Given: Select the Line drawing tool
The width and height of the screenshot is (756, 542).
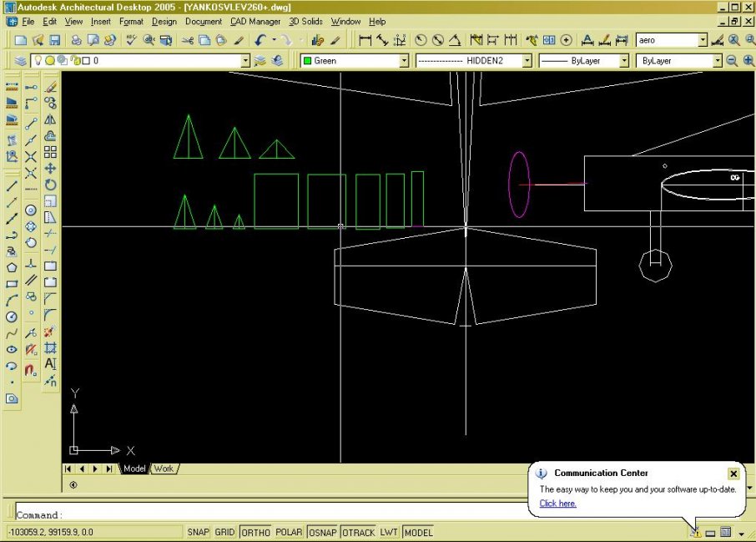Looking at the screenshot, I should [12, 185].
